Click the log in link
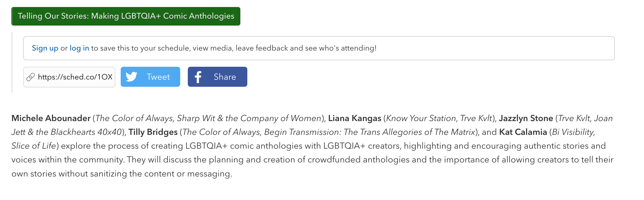Viewport: 644px width, 200px height. [79, 48]
